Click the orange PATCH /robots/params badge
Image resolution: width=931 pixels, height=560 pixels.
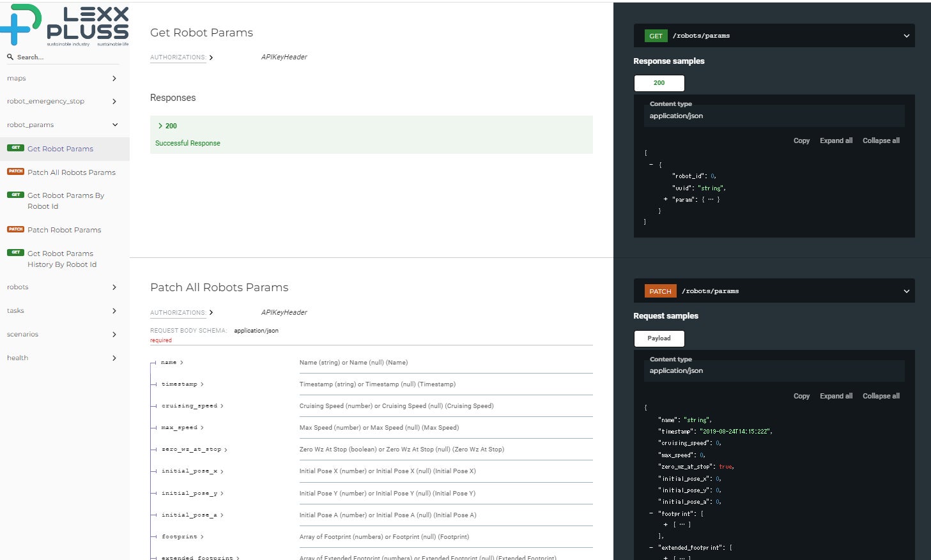(660, 291)
